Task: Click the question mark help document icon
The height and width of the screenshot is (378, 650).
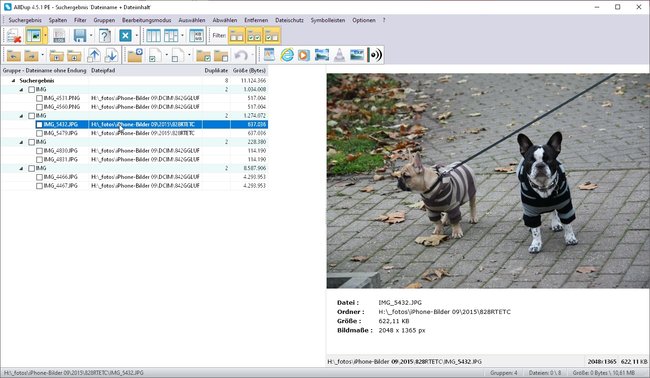Action: (x=105, y=36)
